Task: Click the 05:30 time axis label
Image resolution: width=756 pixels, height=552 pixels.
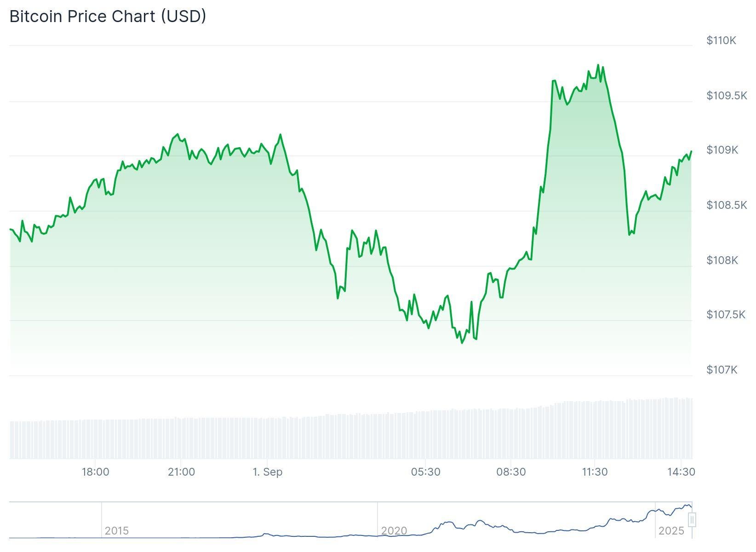Action: (425, 472)
